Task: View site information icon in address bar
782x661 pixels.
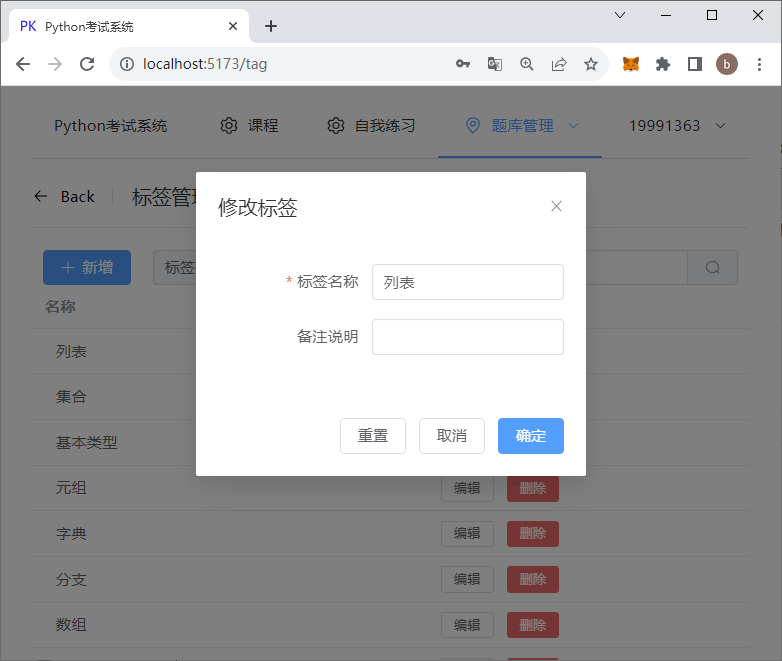Action: 127,64
